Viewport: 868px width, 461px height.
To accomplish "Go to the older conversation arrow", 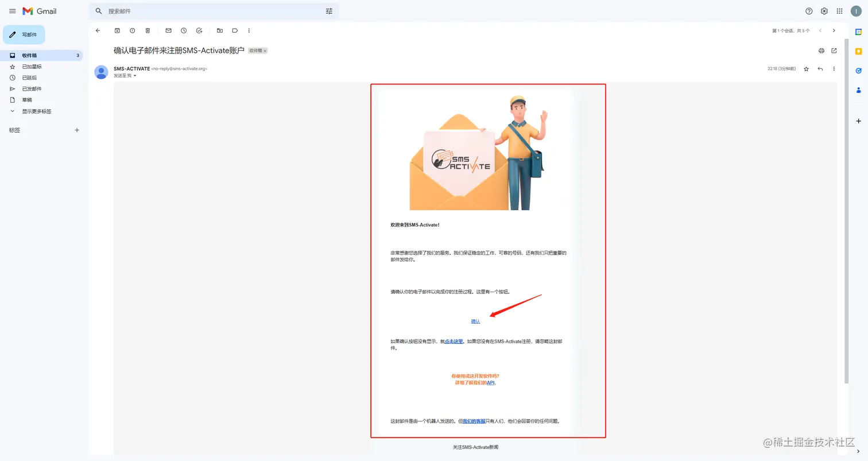I will coord(834,30).
